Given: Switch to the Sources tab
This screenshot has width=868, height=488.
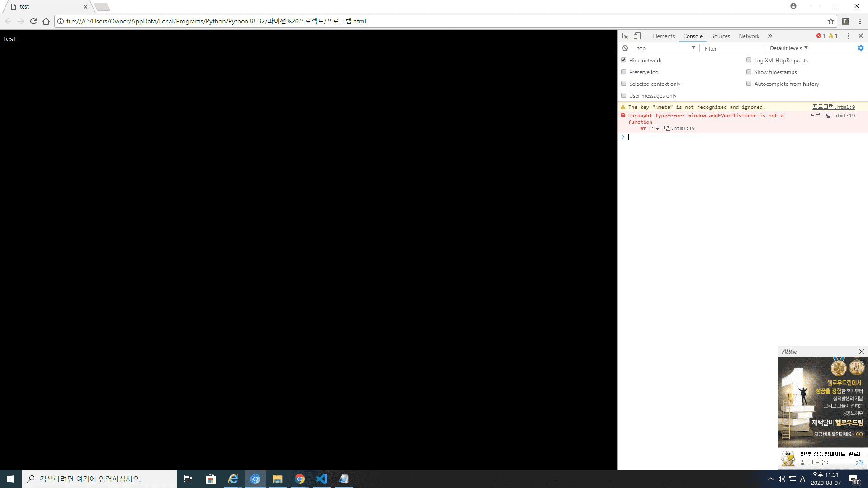Looking at the screenshot, I should (x=720, y=36).
